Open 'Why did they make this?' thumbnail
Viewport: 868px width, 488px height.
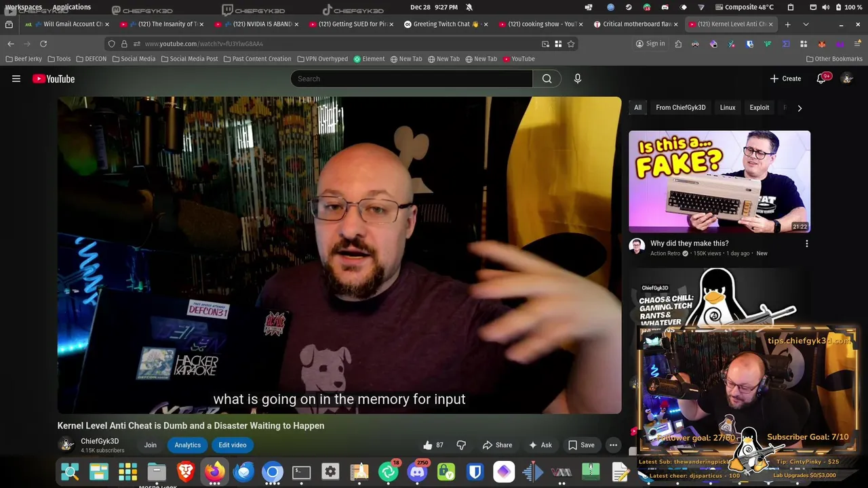pyautogui.click(x=719, y=182)
